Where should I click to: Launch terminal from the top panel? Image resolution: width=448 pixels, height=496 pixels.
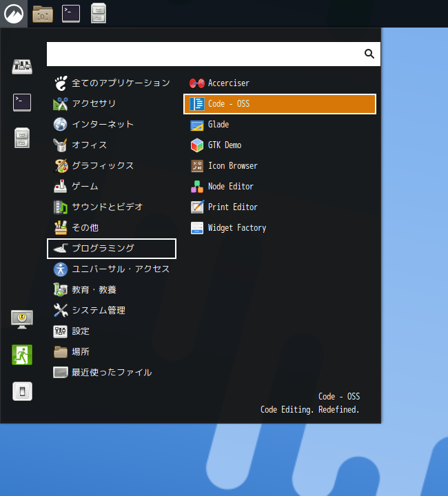[71, 14]
